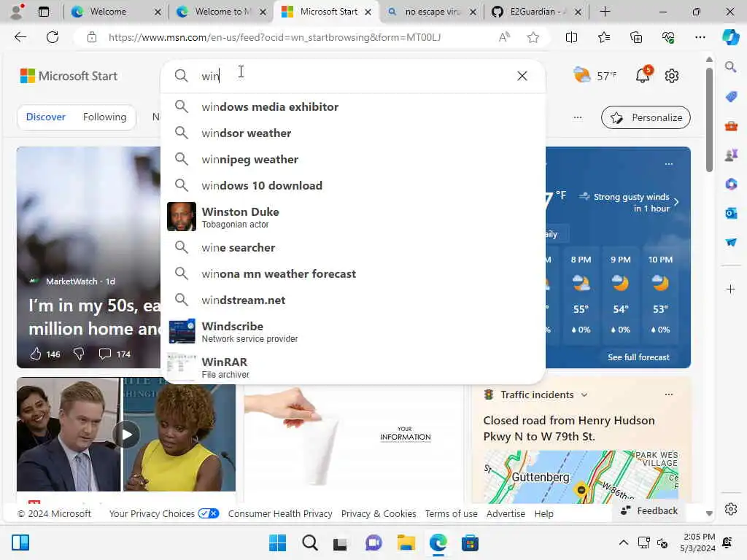Launch the Copilot sidebar icon
The image size is (747, 560).
click(731, 37)
